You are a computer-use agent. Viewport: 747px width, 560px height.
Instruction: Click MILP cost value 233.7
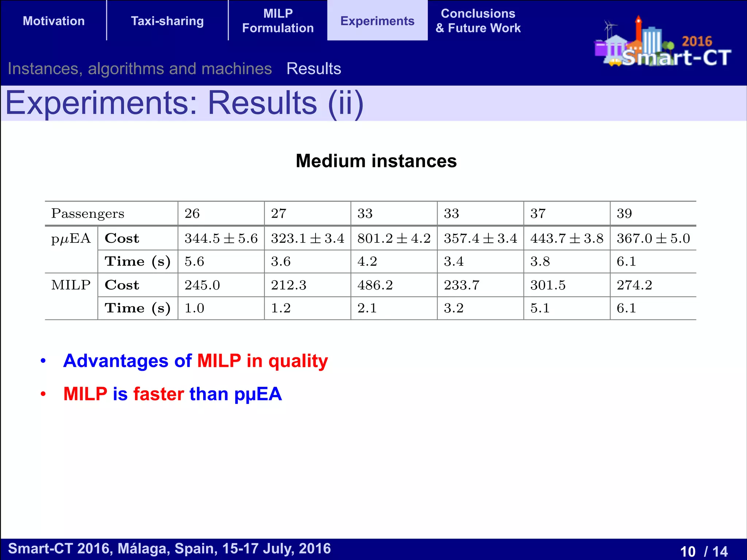(462, 285)
